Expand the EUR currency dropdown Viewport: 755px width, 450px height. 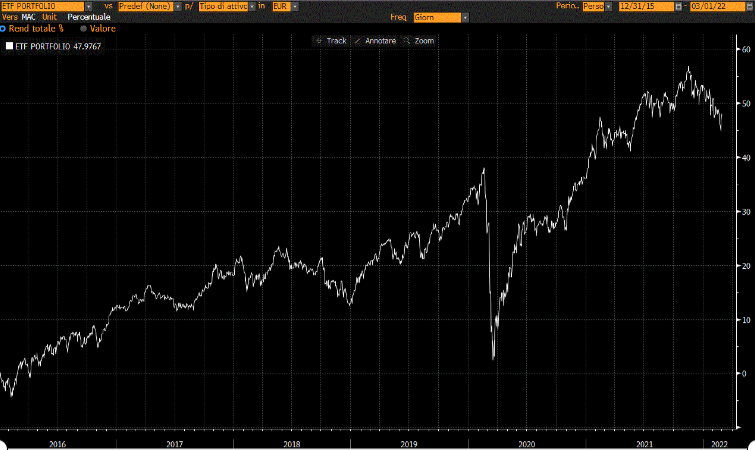point(294,6)
